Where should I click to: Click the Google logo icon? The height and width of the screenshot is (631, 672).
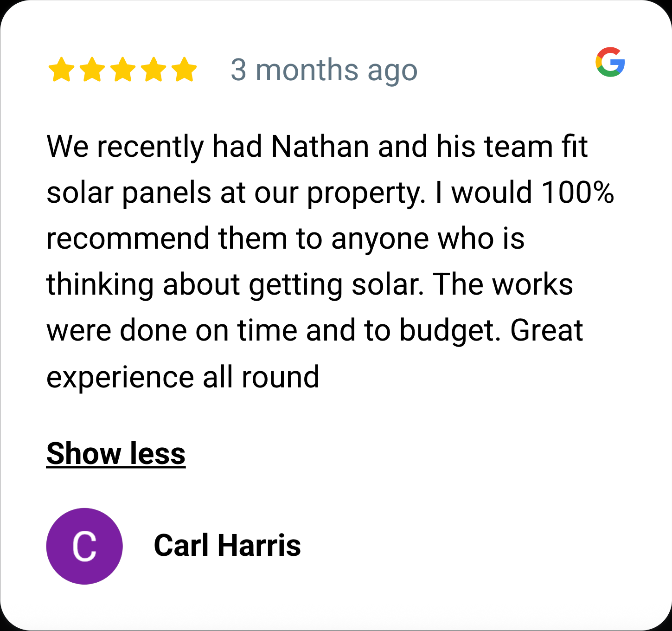(x=610, y=62)
